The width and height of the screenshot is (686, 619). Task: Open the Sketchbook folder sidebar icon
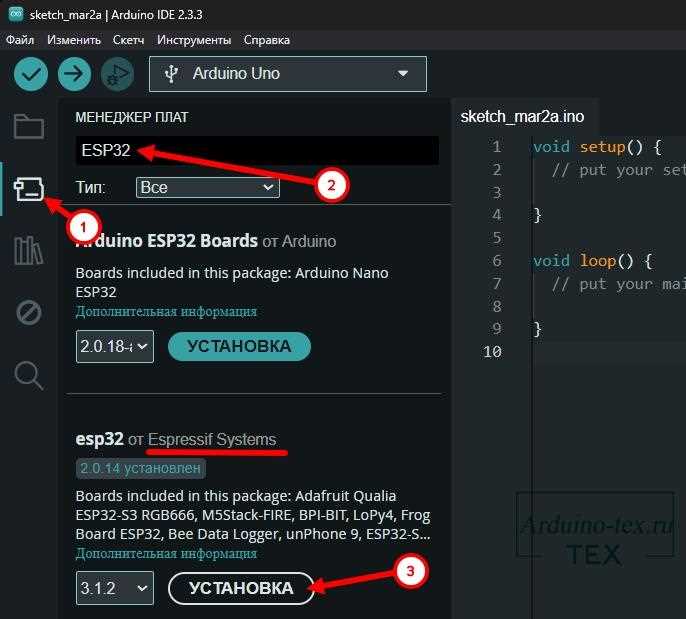29,126
